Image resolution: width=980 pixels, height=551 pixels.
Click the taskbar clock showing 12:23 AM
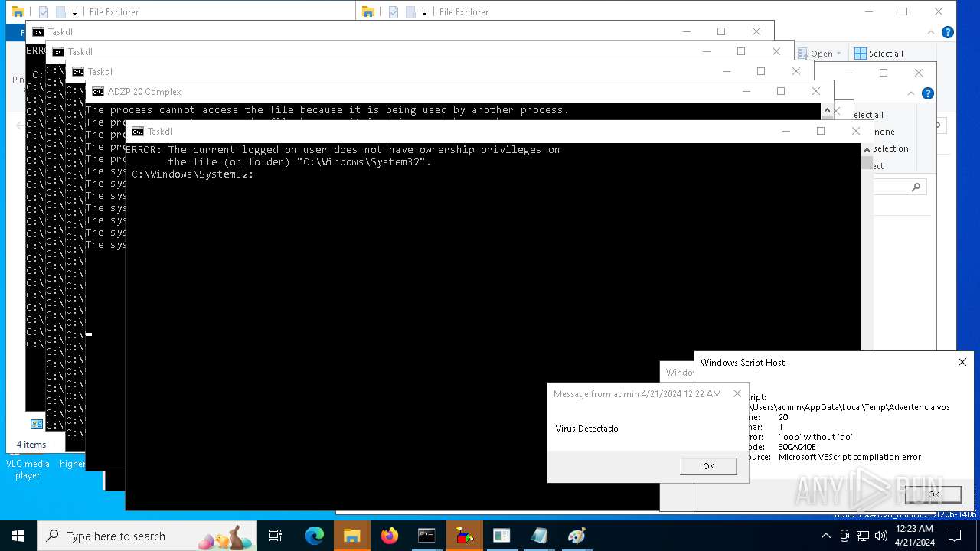pos(914,536)
